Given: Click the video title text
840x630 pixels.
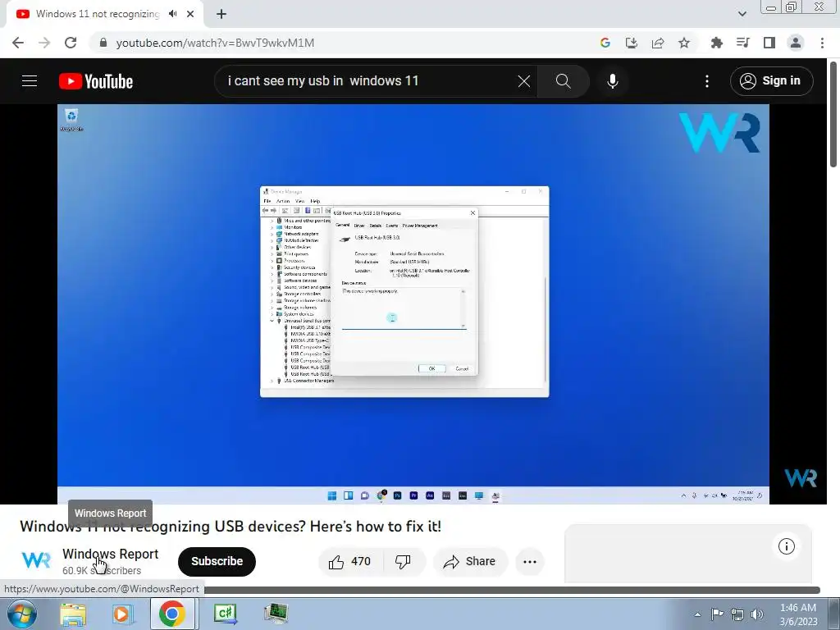Looking at the screenshot, I should pyautogui.click(x=231, y=526).
